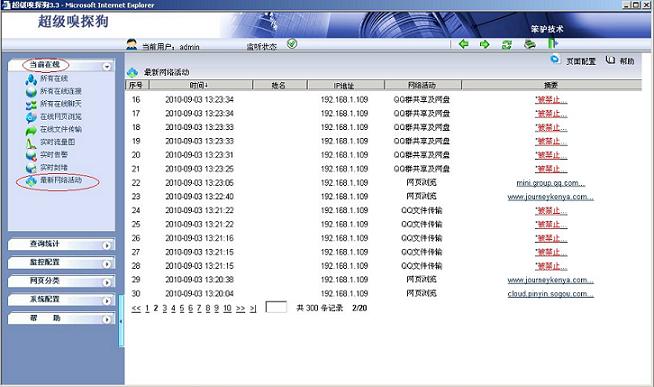Go to page 3 in pagination
654x387 pixels.
[x=164, y=308]
